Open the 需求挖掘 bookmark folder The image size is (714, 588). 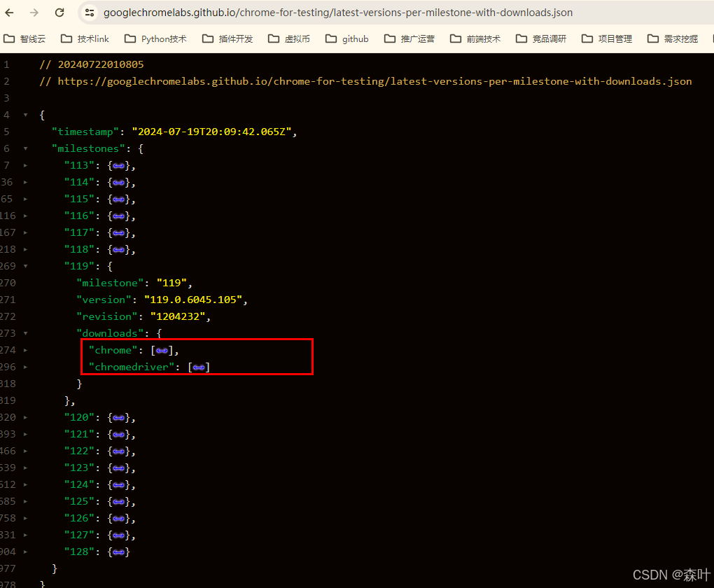coord(673,38)
